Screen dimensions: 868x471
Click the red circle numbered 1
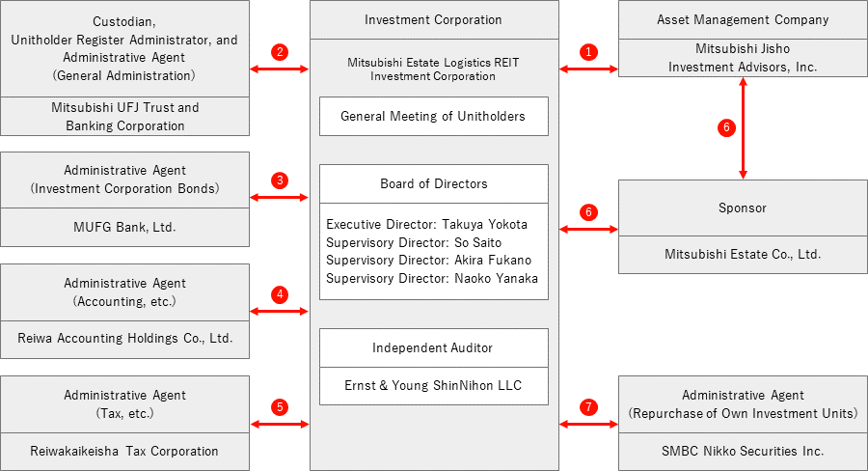tap(588, 52)
